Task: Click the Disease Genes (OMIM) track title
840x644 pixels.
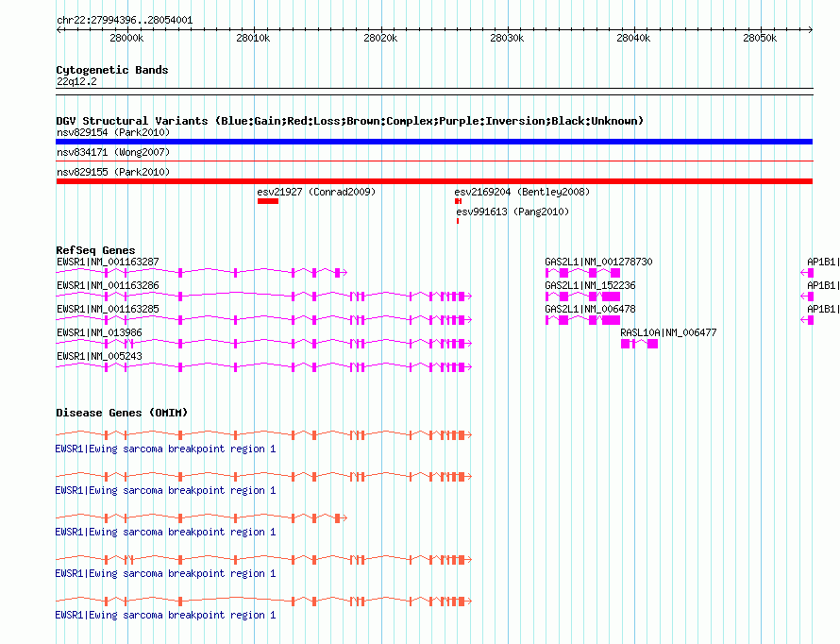Action: [x=122, y=413]
